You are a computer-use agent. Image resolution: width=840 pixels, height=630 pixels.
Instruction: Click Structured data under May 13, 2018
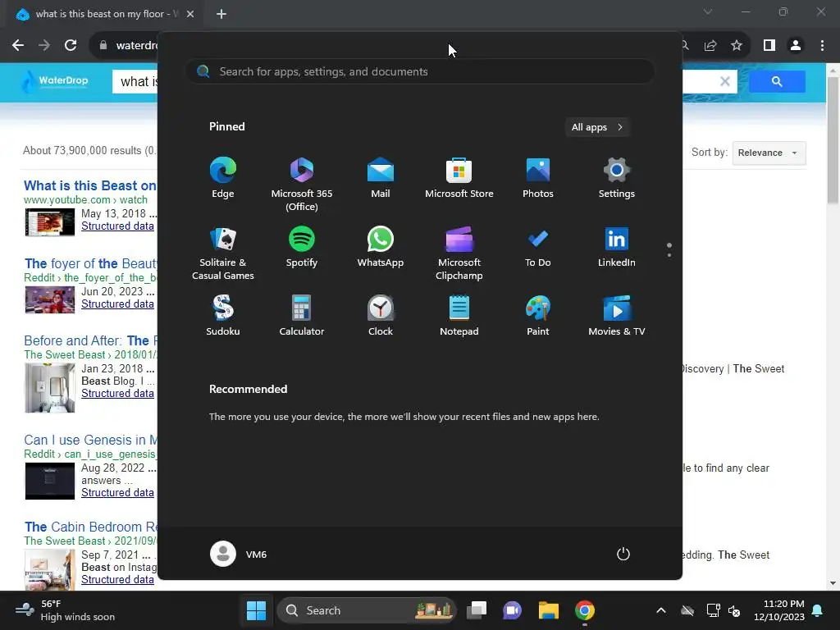pyautogui.click(x=117, y=226)
